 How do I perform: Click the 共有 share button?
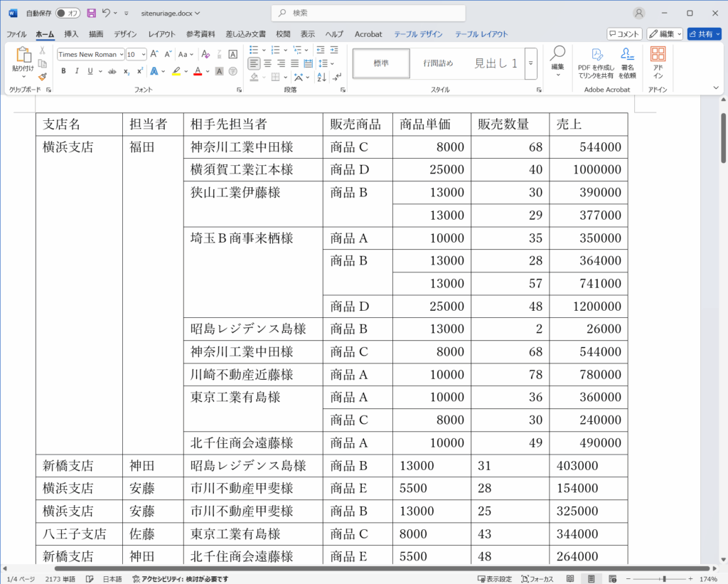pyautogui.click(x=704, y=33)
